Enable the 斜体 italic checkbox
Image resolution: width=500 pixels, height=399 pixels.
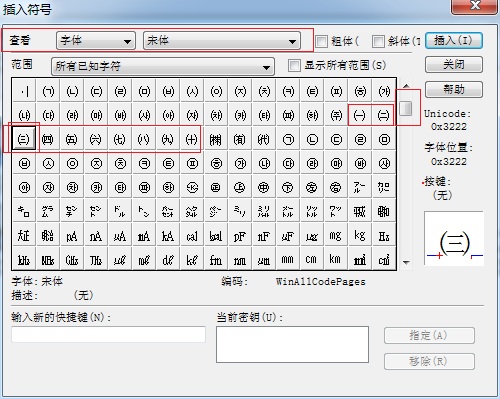click(x=378, y=41)
